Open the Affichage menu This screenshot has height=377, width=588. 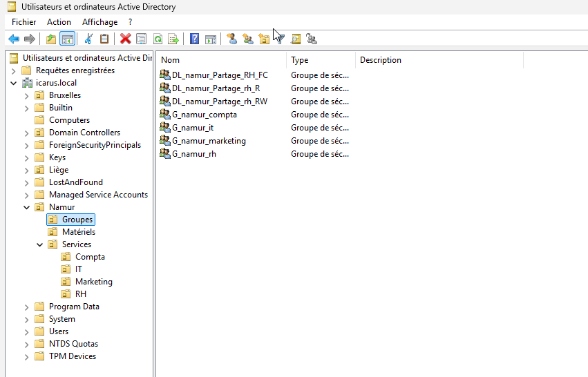pos(99,22)
